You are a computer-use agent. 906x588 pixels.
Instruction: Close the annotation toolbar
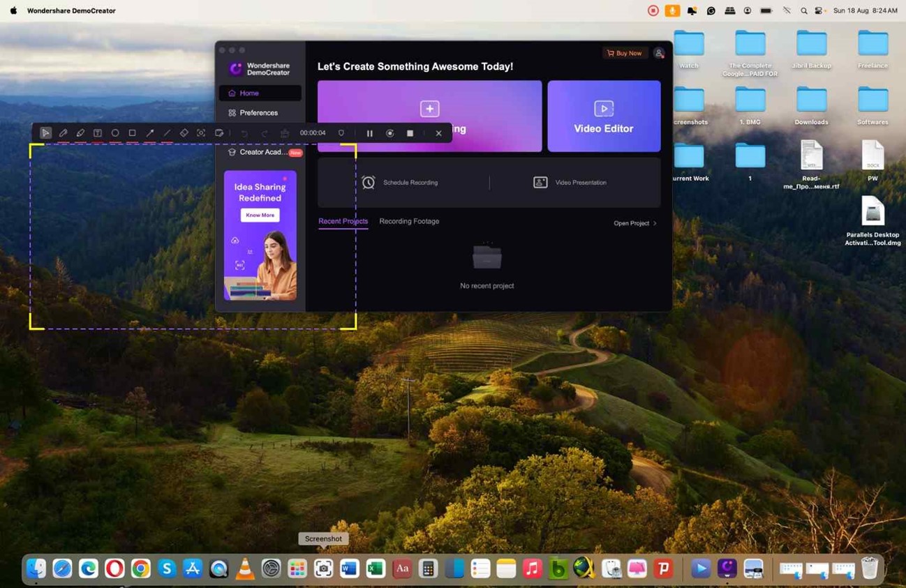pyautogui.click(x=438, y=133)
